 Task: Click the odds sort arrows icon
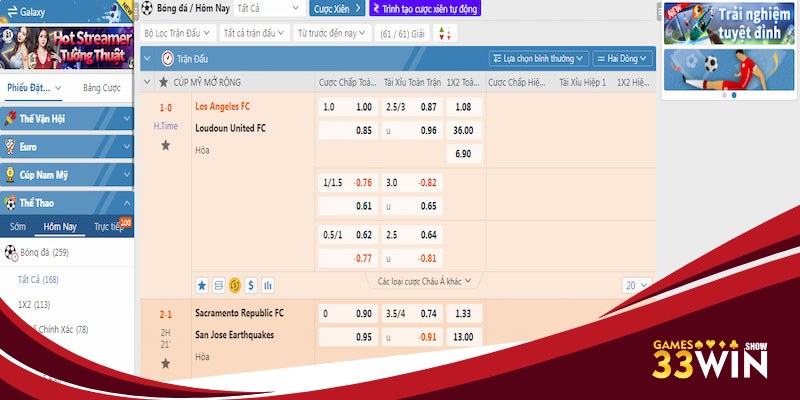pyautogui.click(x=445, y=33)
